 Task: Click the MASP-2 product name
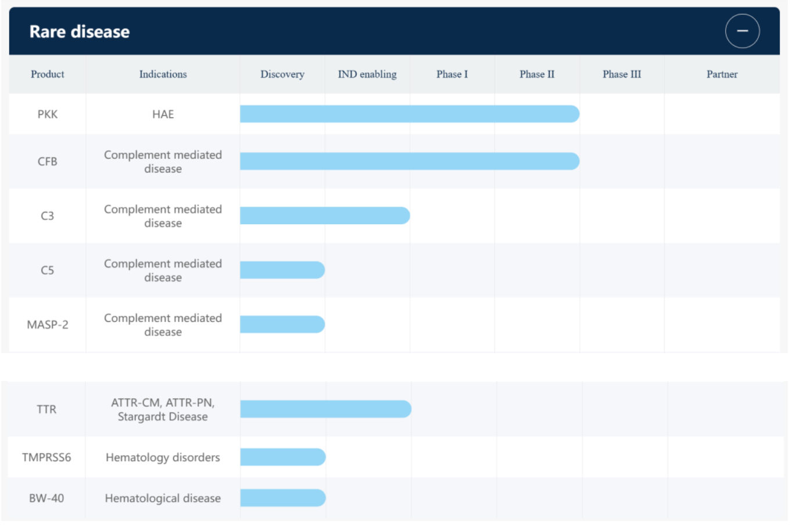47,325
